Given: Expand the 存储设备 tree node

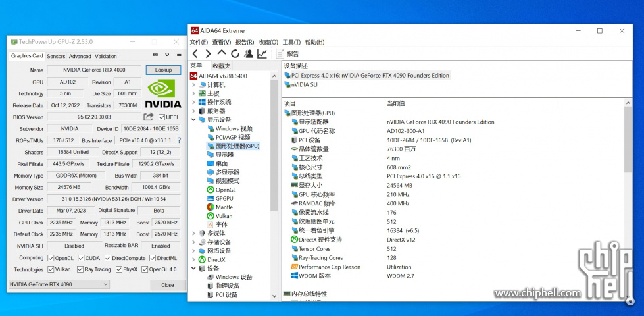Looking at the screenshot, I should tap(193, 242).
